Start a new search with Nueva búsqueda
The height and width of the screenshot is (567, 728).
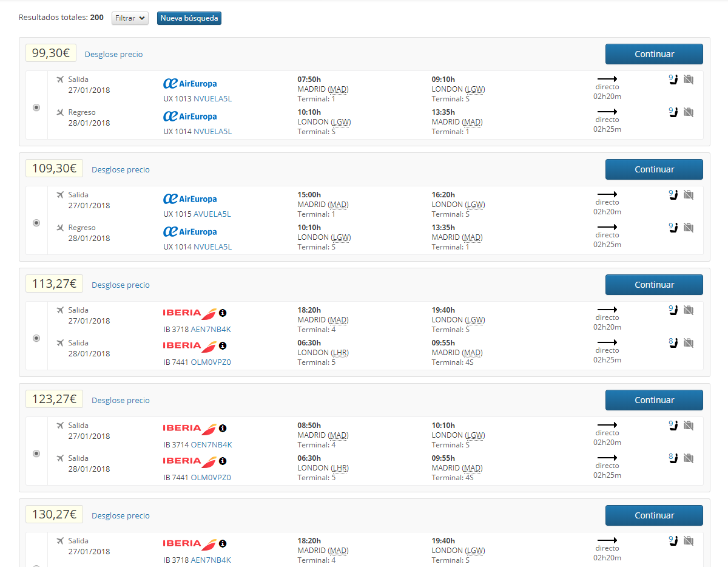(189, 18)
